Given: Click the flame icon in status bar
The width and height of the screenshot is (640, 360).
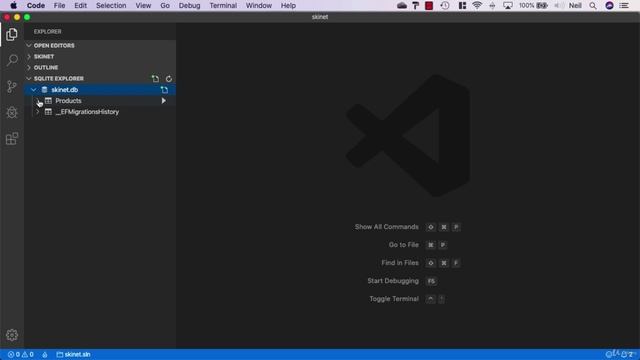Looking at the screenshot, I should [45, 355].
